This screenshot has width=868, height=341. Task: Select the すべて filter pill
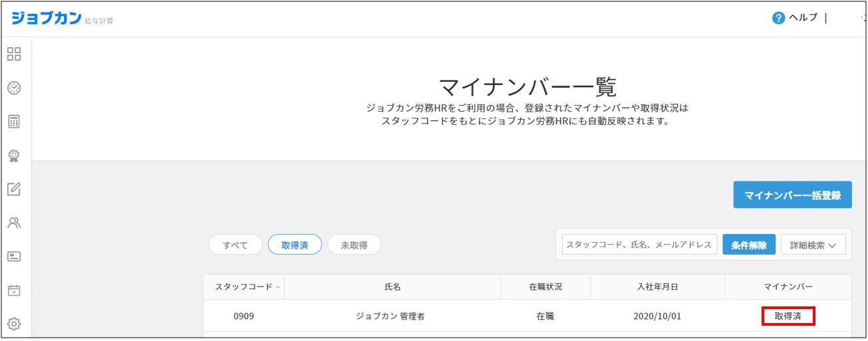coord(235,245)
